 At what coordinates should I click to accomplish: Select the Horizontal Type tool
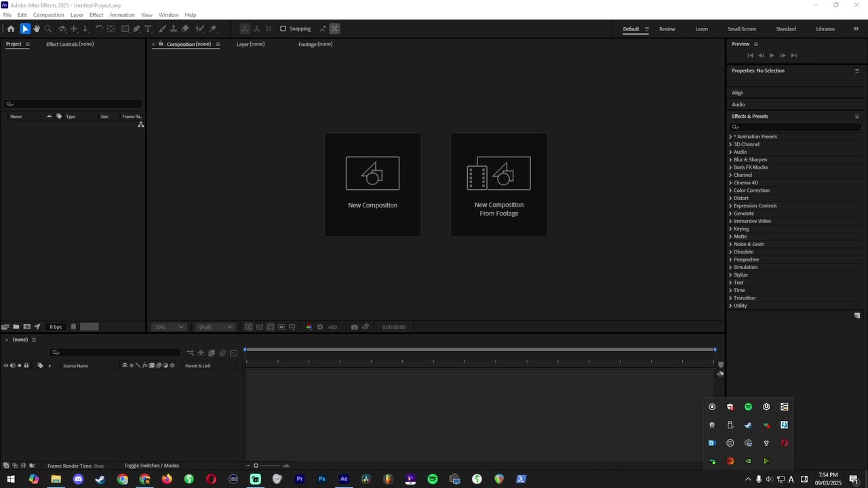(x=149, y=28)
